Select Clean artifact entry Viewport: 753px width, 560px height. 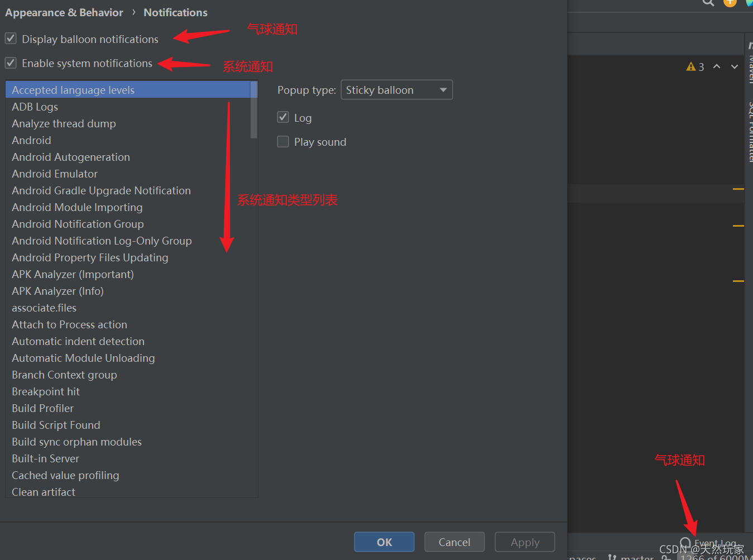(128, 491)
